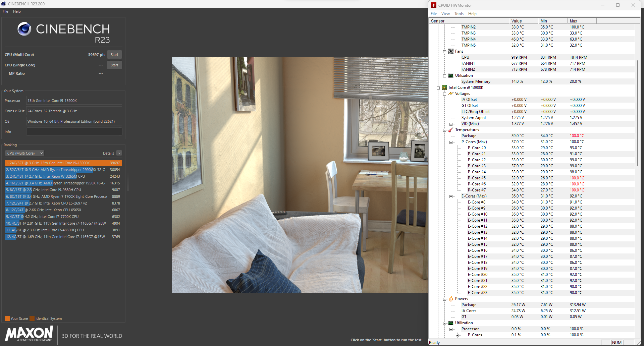Click the brown Identical System legend swatch
644x346 pixels.
[32, 319]
